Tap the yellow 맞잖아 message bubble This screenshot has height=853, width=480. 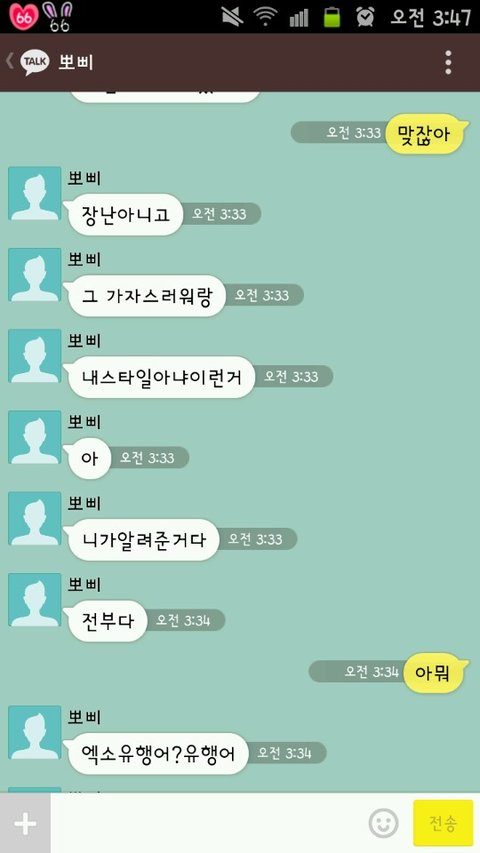click(x=425, y=134)
